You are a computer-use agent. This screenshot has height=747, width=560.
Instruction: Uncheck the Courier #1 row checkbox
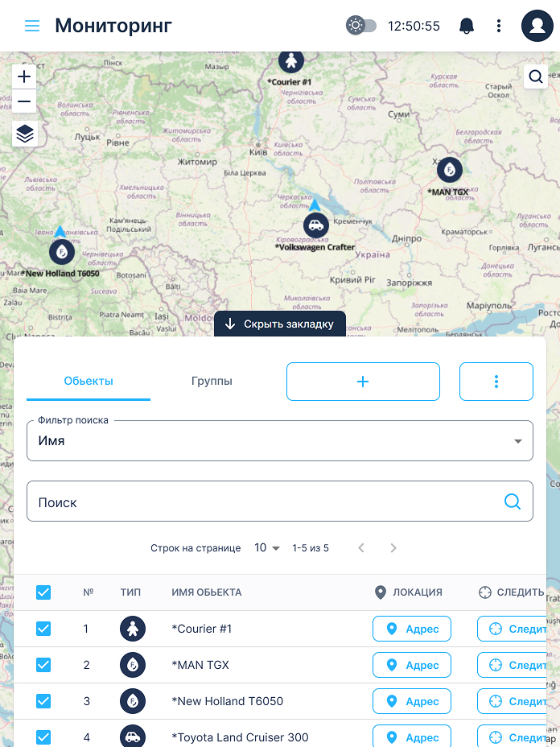[43, 629]
